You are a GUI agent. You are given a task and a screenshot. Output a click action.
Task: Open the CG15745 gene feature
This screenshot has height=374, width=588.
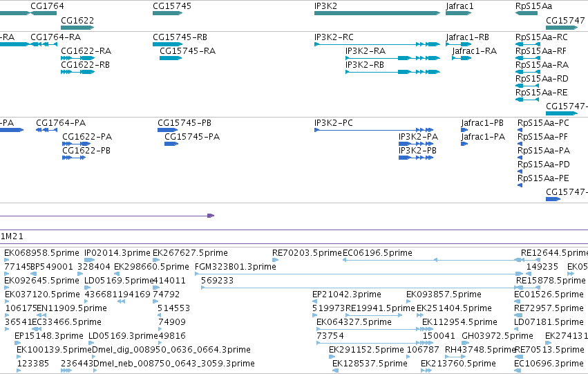click(167, 13)
